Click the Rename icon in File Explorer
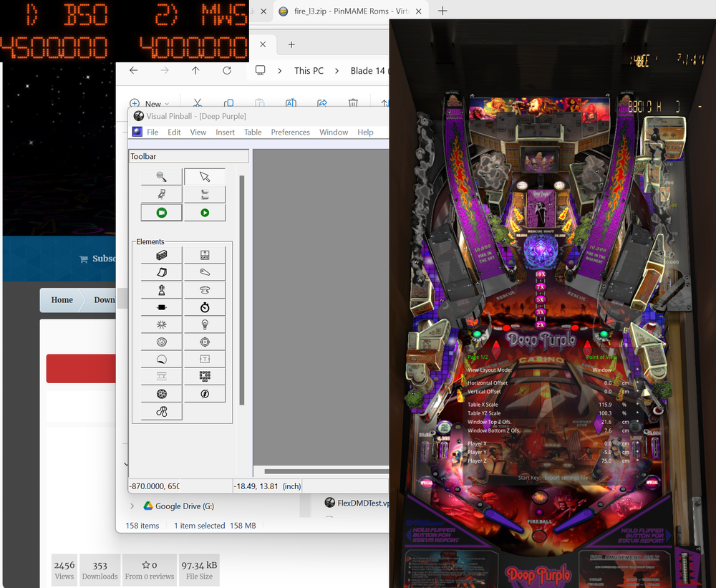 291,103
